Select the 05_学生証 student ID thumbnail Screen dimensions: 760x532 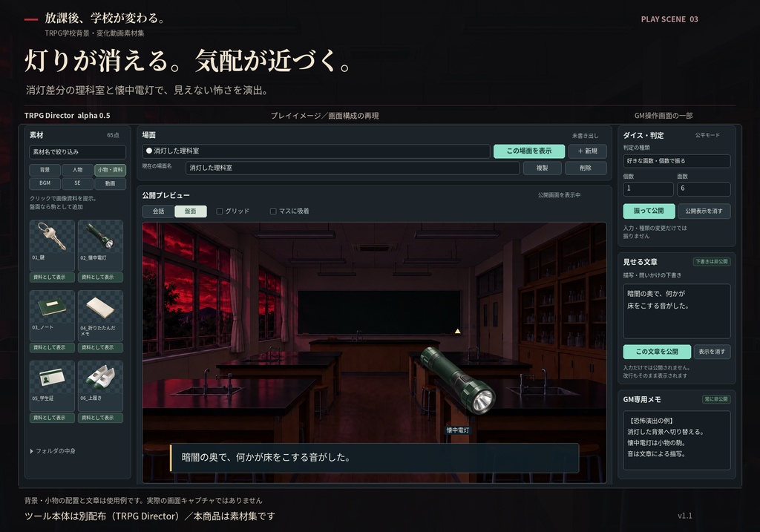coord(52,386)
